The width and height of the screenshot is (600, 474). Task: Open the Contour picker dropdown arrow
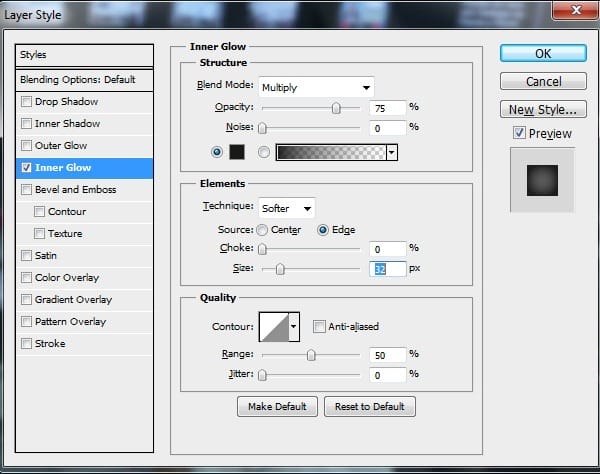(294, 326)
